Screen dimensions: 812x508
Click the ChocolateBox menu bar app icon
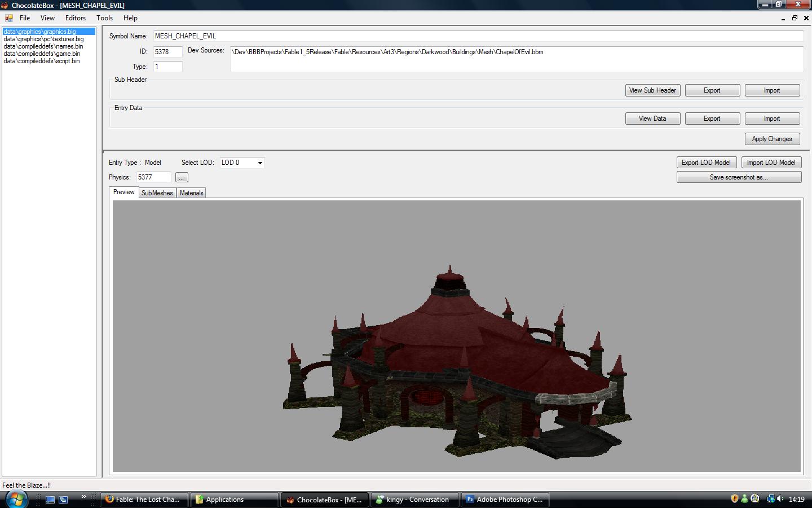[x=9, y=18]
